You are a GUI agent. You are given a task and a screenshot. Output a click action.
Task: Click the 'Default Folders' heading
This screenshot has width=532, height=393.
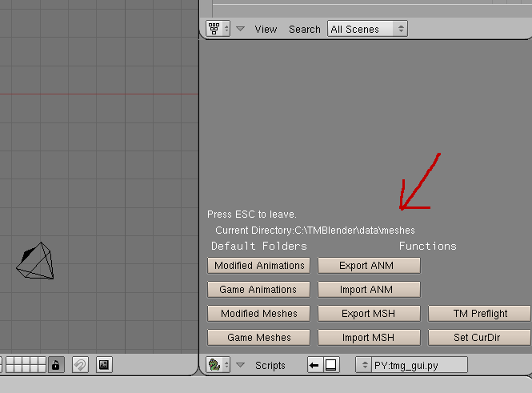click(x=259, y=246)
